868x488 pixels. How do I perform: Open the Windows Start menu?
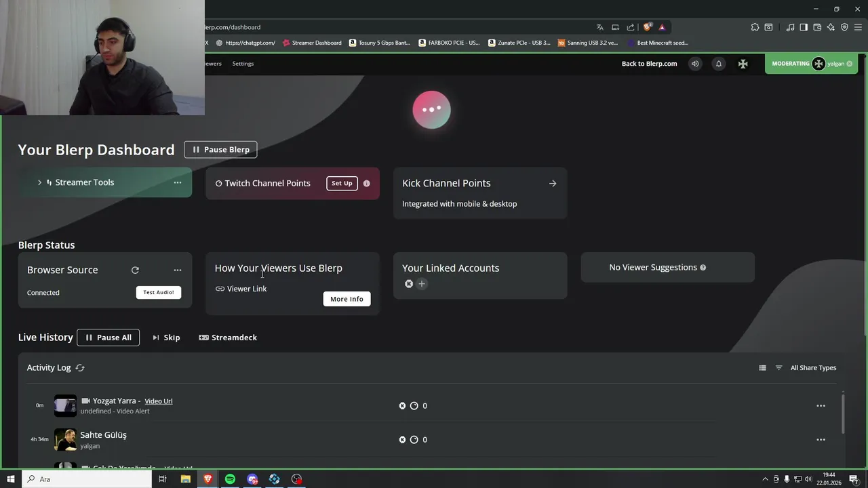(10, 479)
